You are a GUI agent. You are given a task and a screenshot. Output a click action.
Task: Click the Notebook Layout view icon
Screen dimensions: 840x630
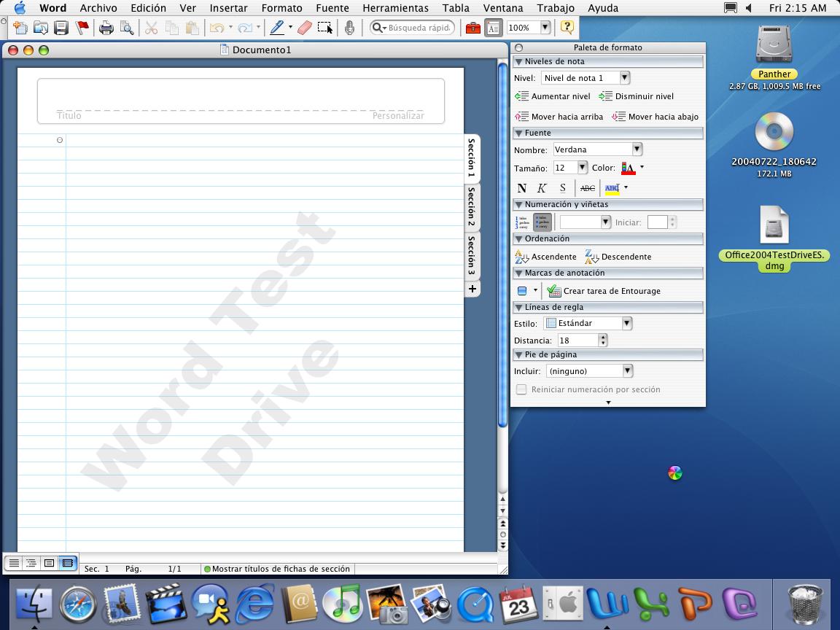click(68, 563)
